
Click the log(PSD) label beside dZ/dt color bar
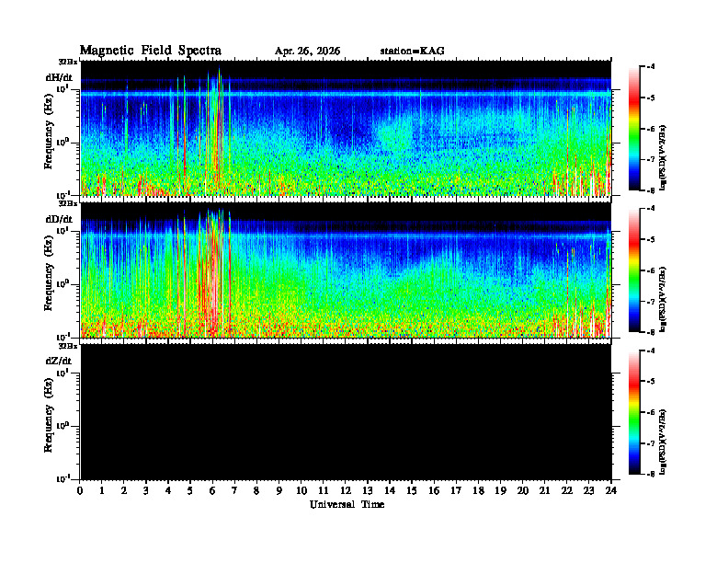click(663, 442)
